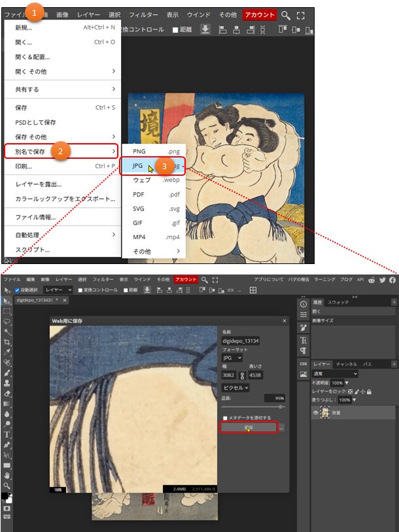The height and width of the screenshot is (532, 399).
Task: Enable the メタデータを添付する checkbox
Action: [225, 418]
